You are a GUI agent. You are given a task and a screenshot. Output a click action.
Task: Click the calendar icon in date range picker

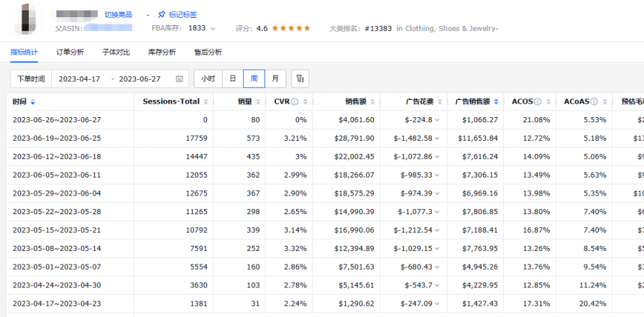[179, 78]
